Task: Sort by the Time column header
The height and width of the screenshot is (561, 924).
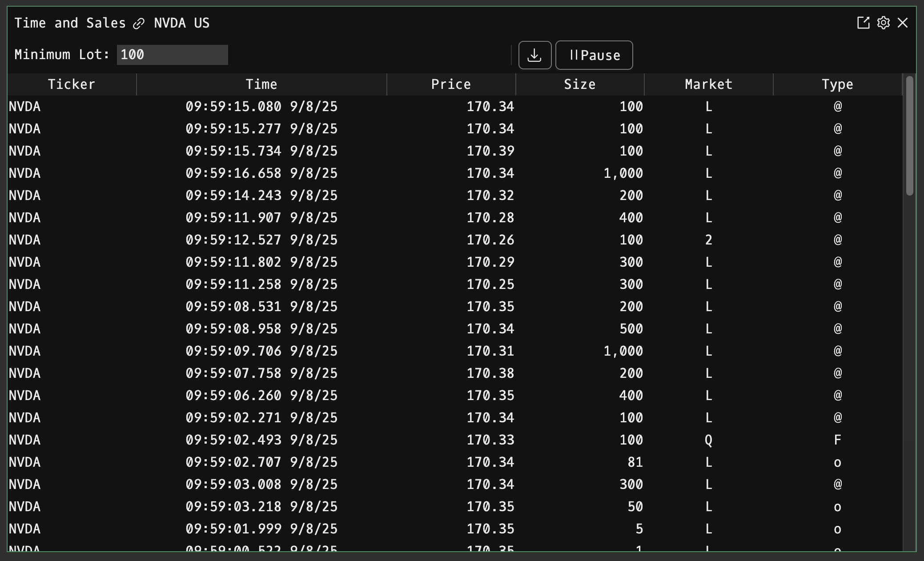Action: coord(261,84)
